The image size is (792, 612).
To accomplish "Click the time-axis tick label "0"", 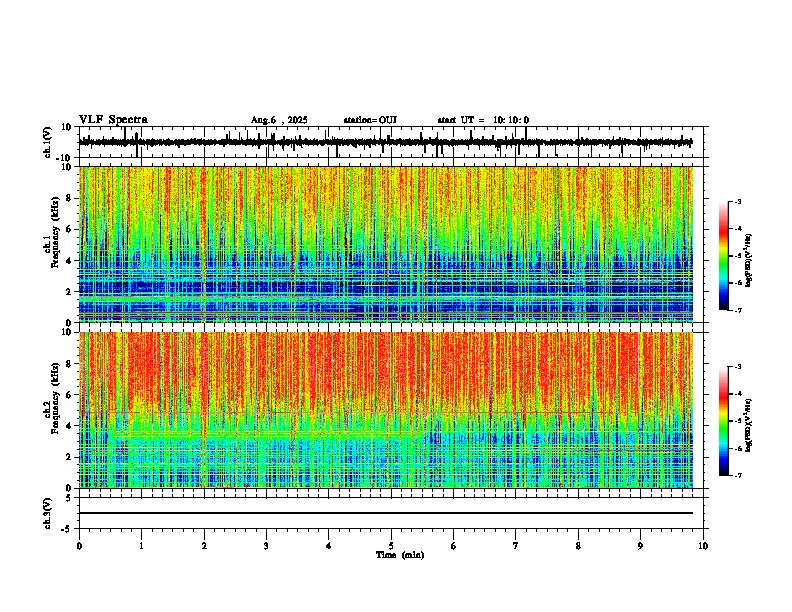I will 79,546.
